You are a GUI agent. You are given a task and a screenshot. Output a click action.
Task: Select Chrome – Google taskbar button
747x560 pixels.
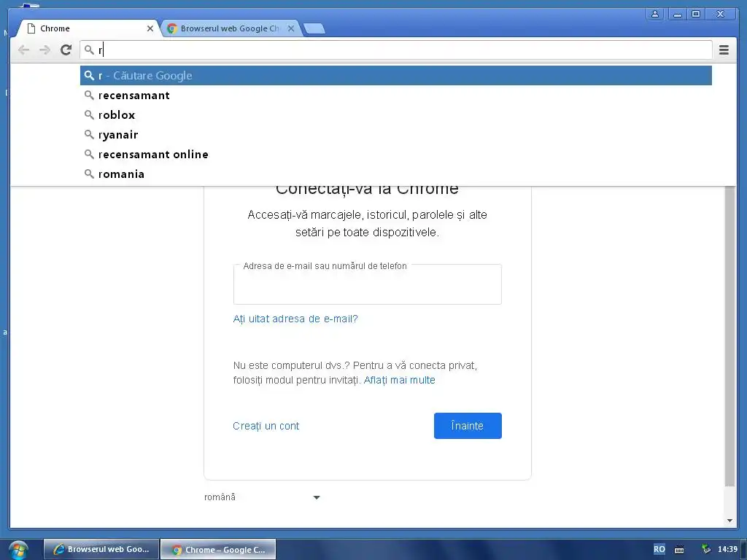(218, 549)
